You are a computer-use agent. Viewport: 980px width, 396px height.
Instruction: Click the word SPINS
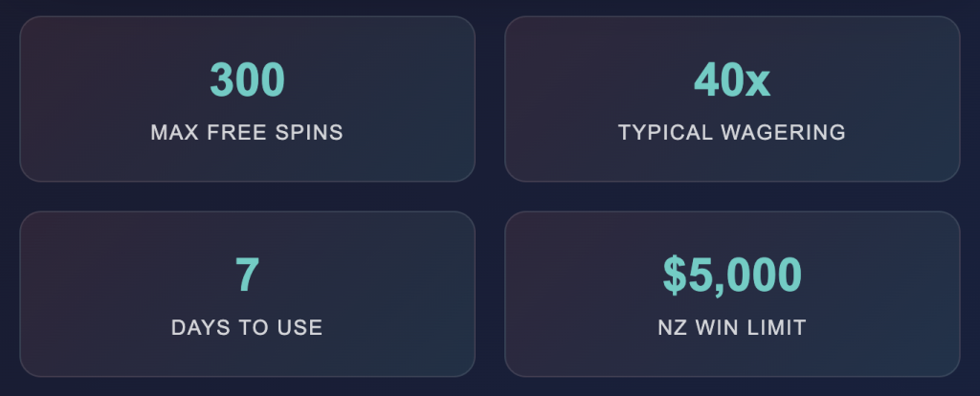(308, 133)
